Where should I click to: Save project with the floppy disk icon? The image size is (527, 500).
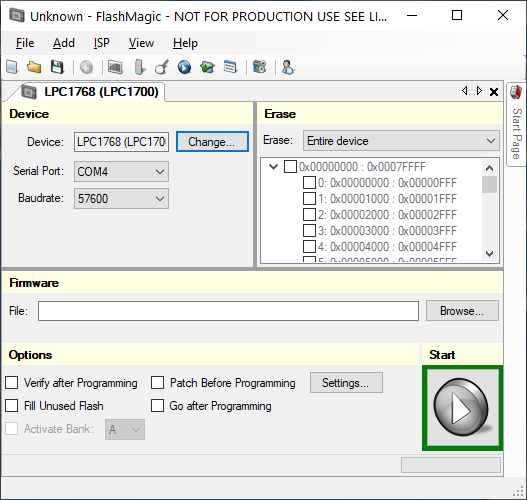tap(57, 67)
